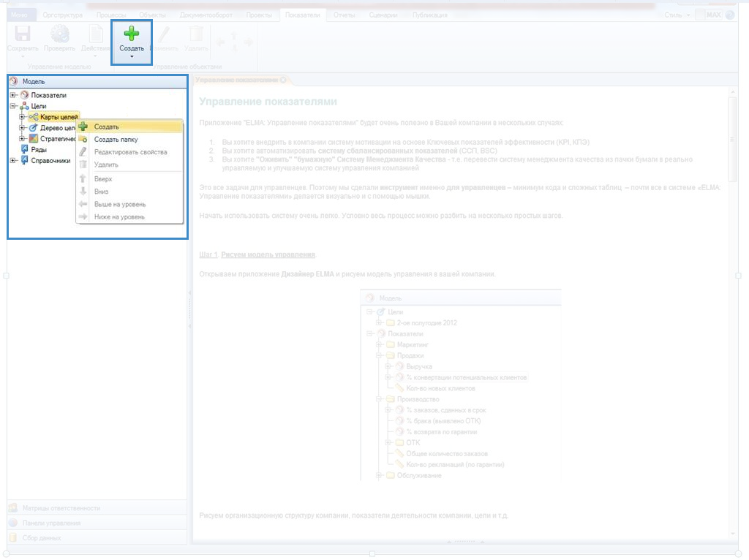Open the Отчеты ribbon tab
The height and width of the screenshot is (560, 749).
point(345,15)
